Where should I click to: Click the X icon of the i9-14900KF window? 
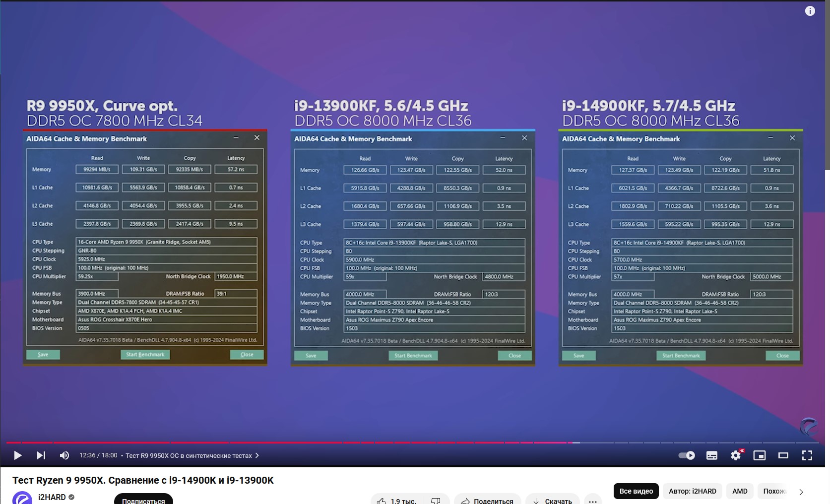[x=792, y=138]
